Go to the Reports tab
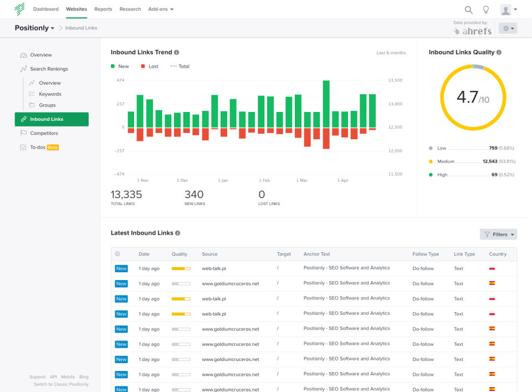Image resolution: width=532 pixels, height=392 pixels. 103,9
